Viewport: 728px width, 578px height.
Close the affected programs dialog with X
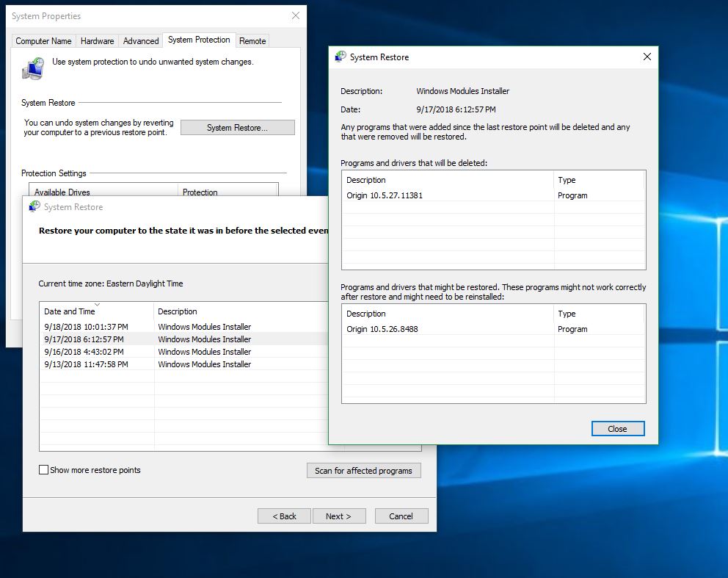coord(647,57)
